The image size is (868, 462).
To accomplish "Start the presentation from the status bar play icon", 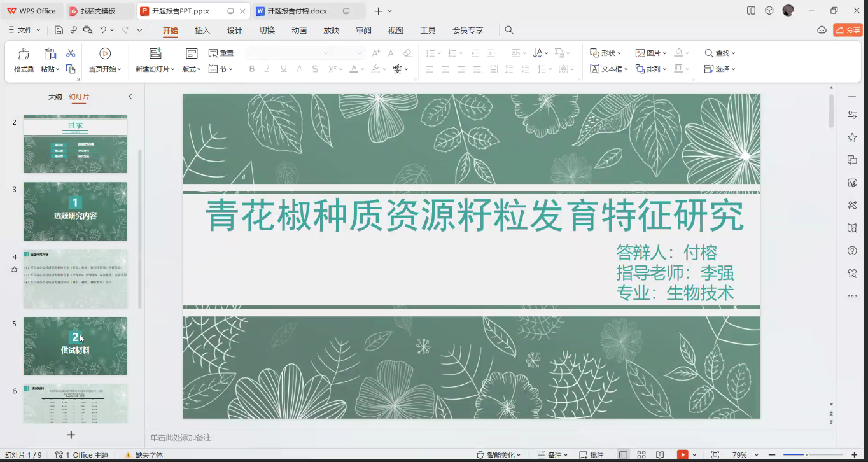I will click(683, 455).
